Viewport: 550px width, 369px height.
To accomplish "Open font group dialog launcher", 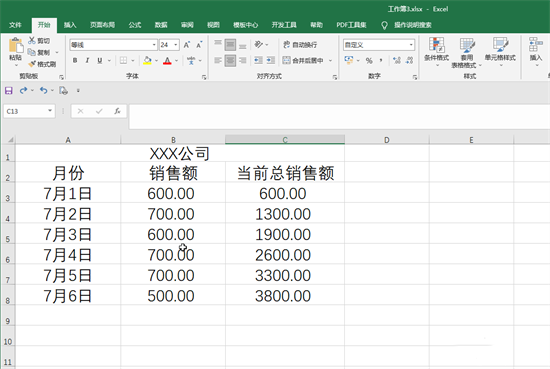I will click(x=204, y=77).
